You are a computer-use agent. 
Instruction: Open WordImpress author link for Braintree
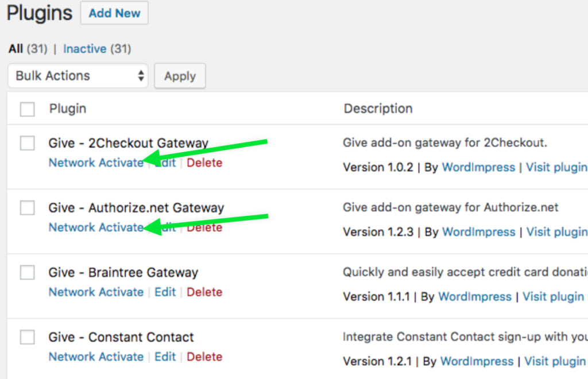(x=475, y=296)
